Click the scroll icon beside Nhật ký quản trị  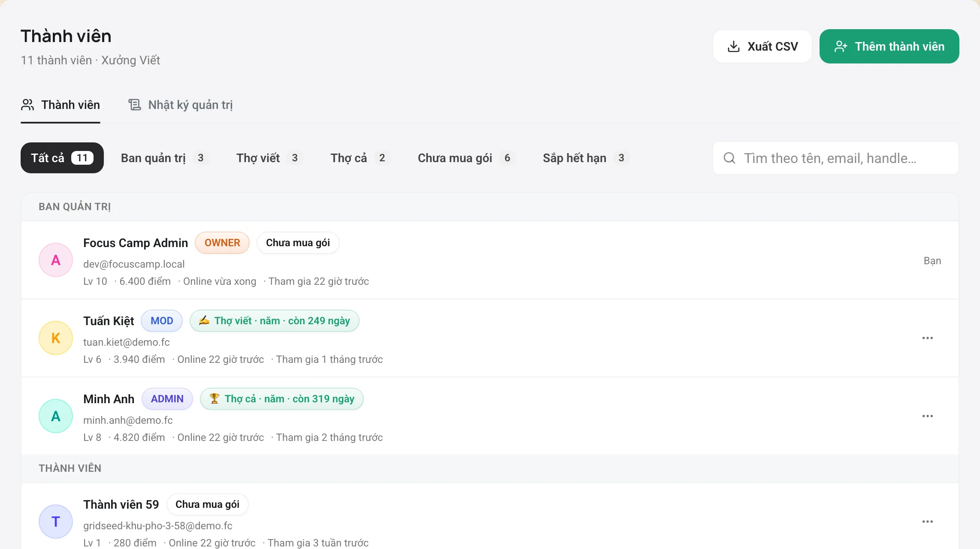[135, 105]
